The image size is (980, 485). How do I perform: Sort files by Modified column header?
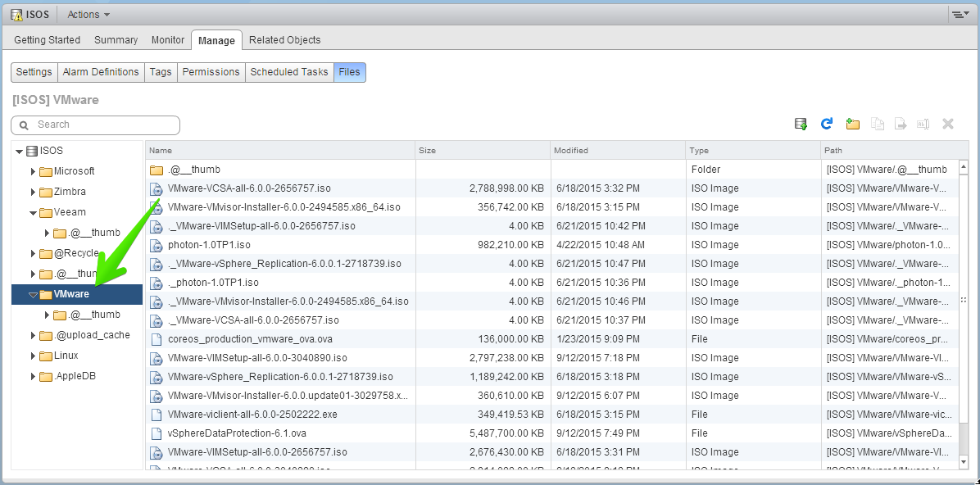pos(618,151)
